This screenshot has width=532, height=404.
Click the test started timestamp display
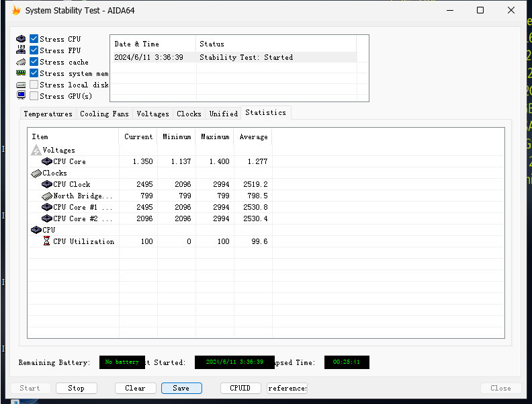click(x=234, y=362)
